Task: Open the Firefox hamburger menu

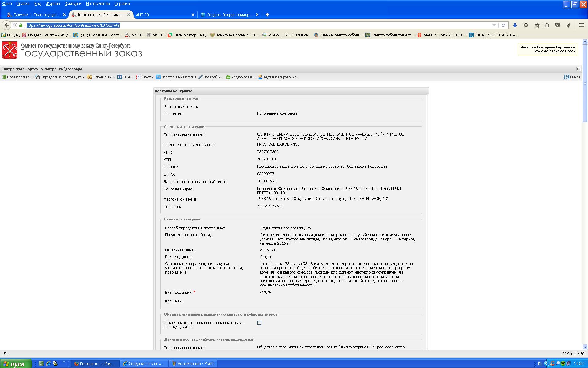Action: click(581, 25)
